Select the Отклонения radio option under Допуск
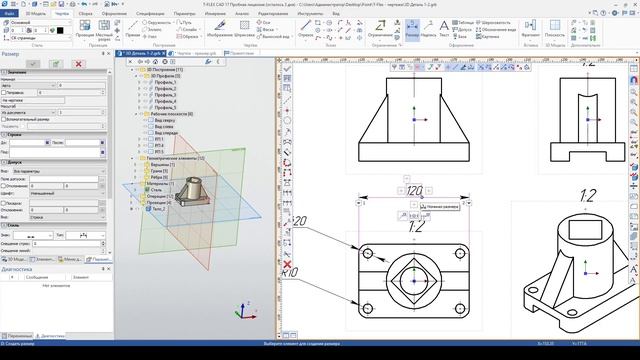The image size is (640, 360). [4, 186]
